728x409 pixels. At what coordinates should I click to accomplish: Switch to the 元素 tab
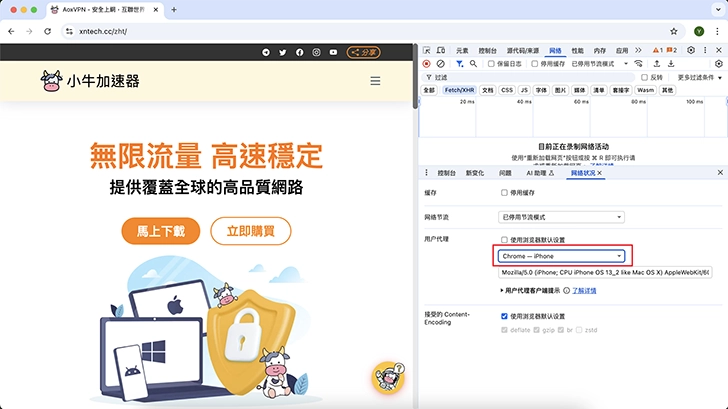coord(461,50)
